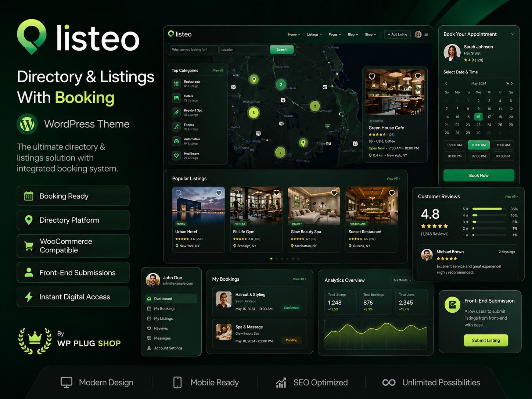Click the Restaurants category icon
The height and width of the screenshot is (399, 532).
tap(176, 84)
